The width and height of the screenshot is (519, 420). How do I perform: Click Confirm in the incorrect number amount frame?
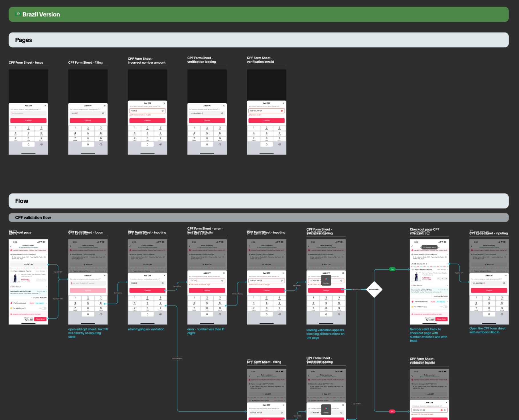(x=147, y=121)
